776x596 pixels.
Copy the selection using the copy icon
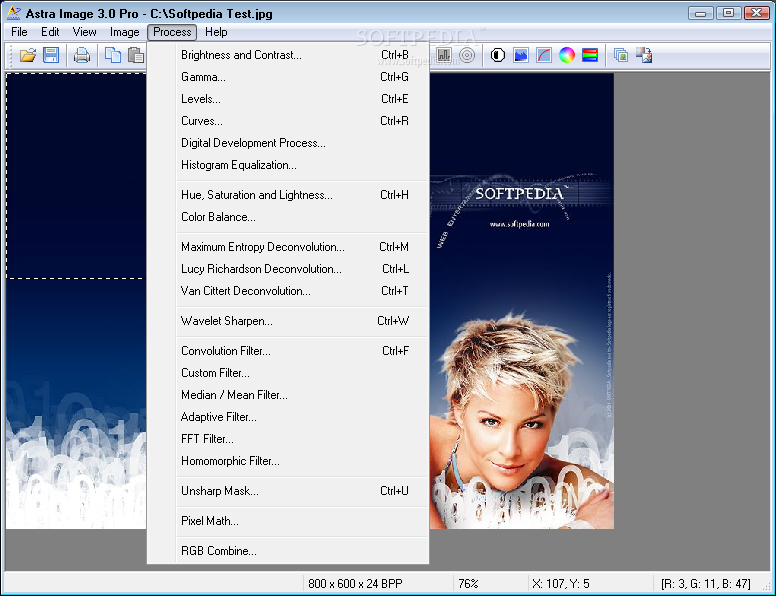(x=113, y=55)
